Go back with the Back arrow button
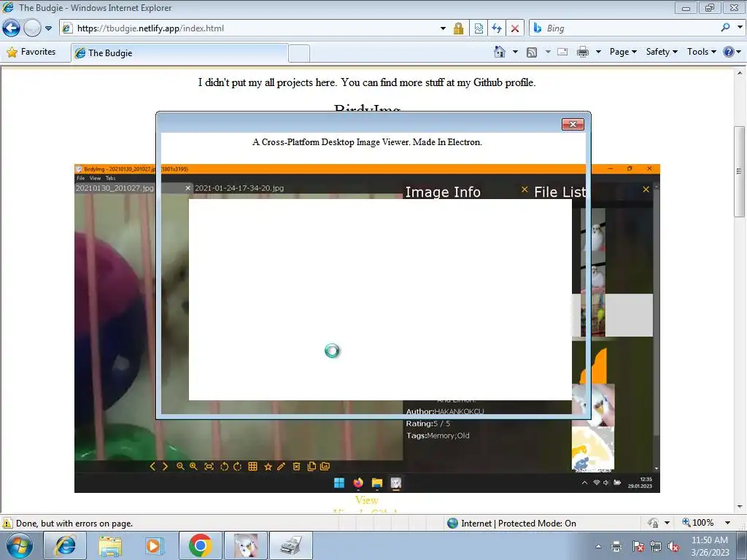The image size is (747, 560). [x=11, y=28]
